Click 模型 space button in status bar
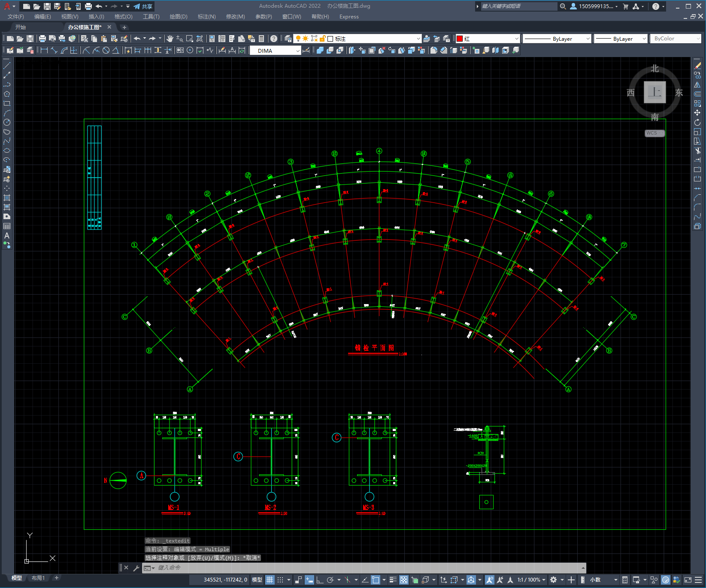The height and width of the screenshot is (588, 706). click(x=257, y=580)
